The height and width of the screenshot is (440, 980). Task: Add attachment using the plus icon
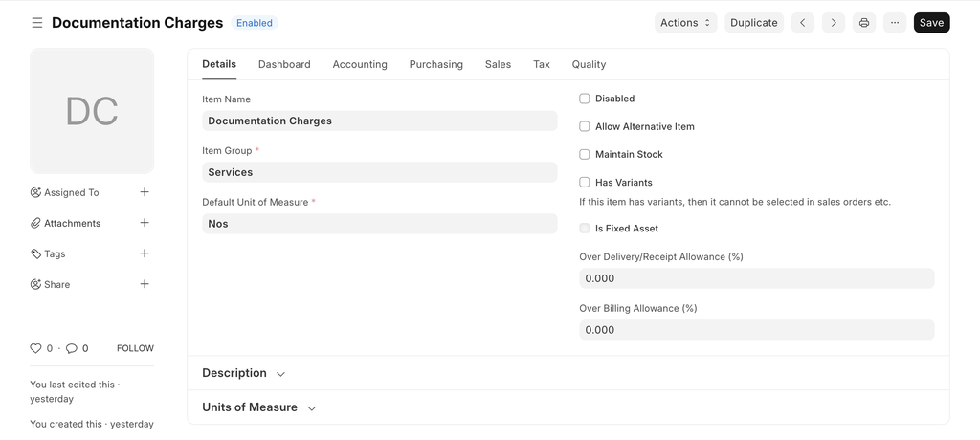[145, 223]
